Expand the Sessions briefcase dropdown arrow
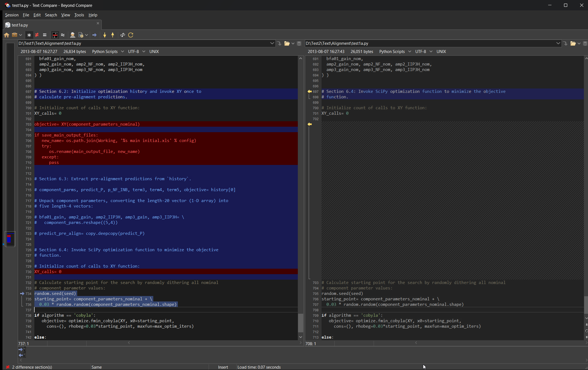 point(20,35)
